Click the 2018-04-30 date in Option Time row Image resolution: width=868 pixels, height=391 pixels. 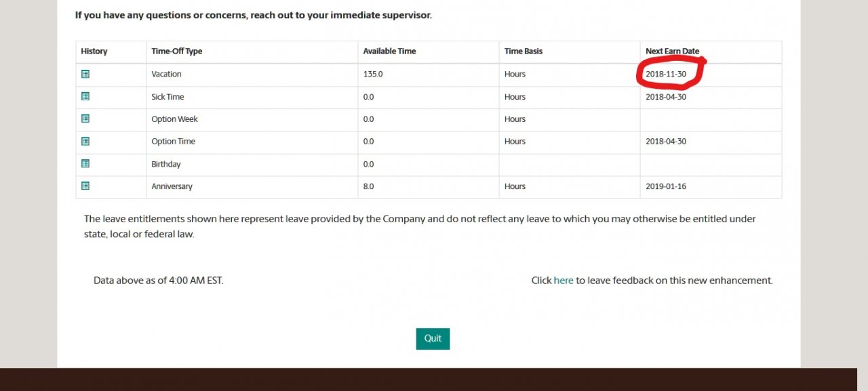click(x=666, y=142)
